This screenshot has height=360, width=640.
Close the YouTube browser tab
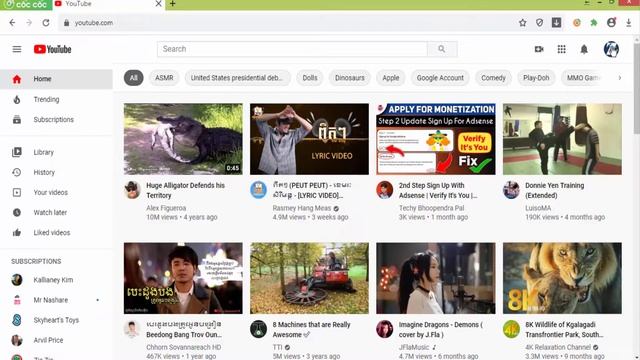click(158, 4)
